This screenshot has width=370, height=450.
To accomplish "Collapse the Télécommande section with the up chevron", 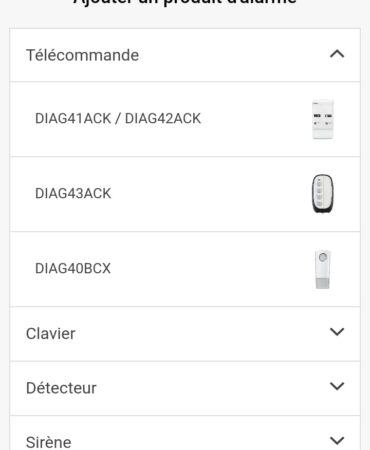I will point(337,54).
